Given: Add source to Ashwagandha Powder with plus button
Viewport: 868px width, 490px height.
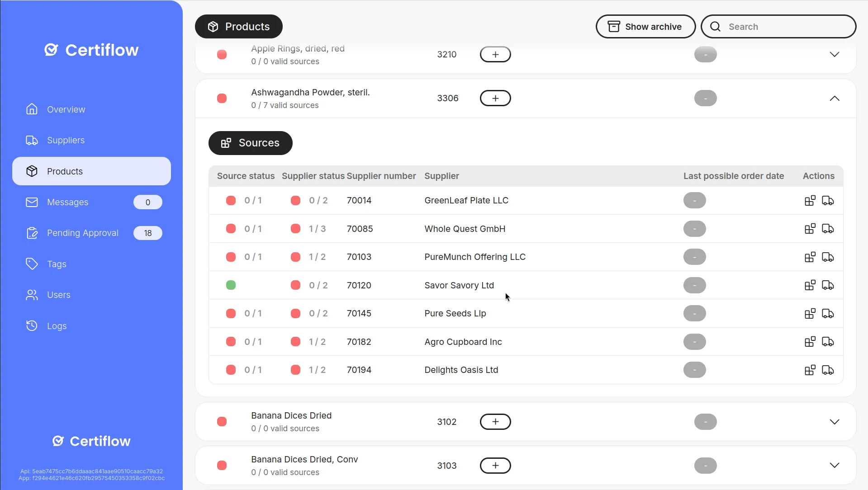Looking at the screenshot, I should [495, 98].
